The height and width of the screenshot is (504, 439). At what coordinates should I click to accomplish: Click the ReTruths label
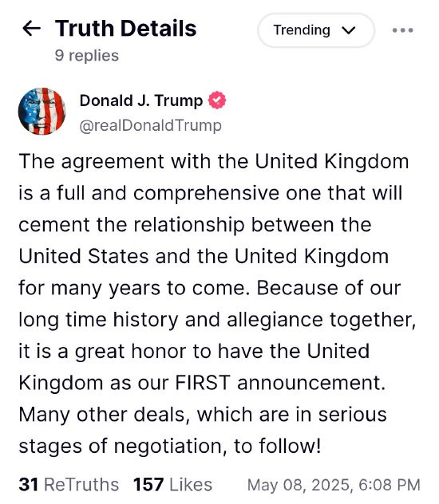pos(81,484)
